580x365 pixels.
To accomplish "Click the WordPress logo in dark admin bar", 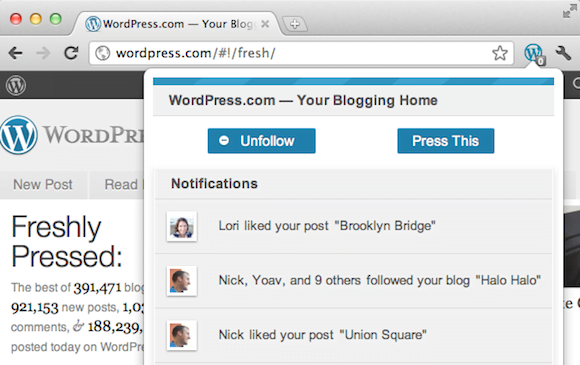I will click(16, 85).
